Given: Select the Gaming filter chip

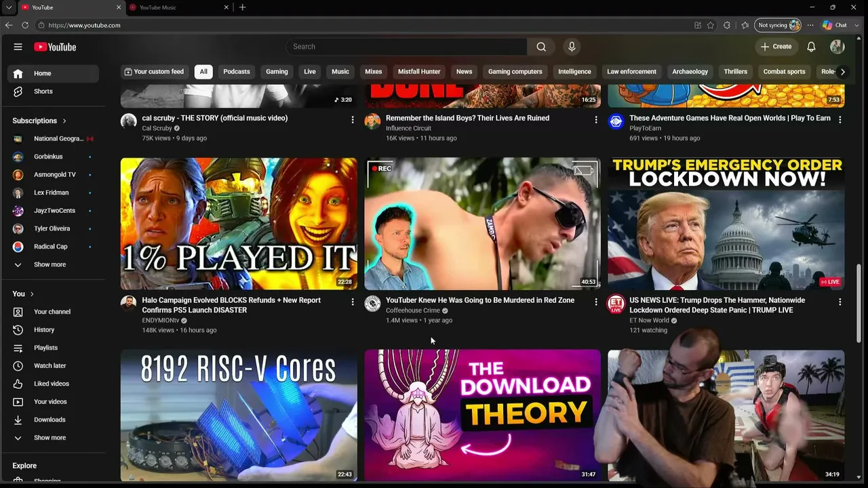Looking at the screenshot, I should click(x=277, y=72).
